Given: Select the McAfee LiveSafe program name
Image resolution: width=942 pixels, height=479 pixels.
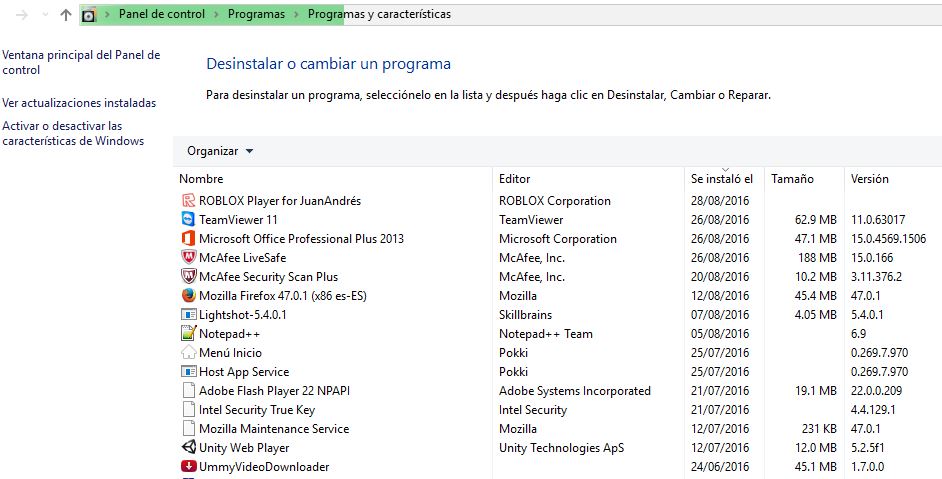Looking at the screenshot, I should 242,258.
